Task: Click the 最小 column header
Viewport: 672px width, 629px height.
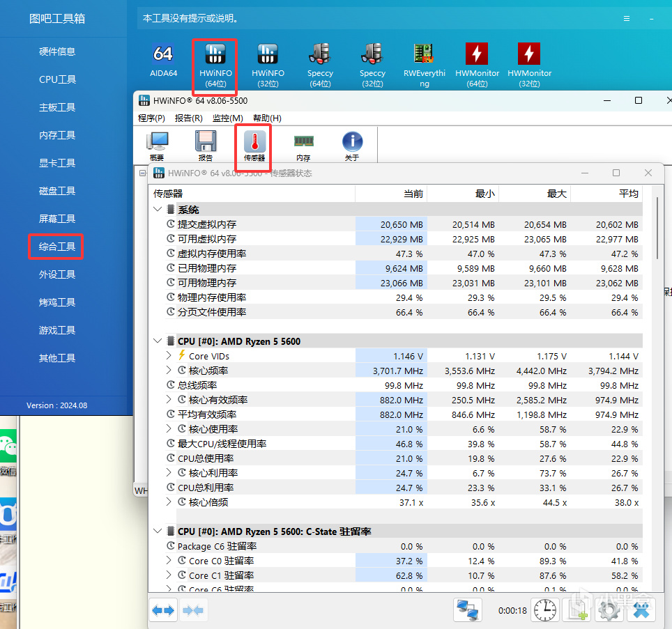Action: [x=463, y=194]
